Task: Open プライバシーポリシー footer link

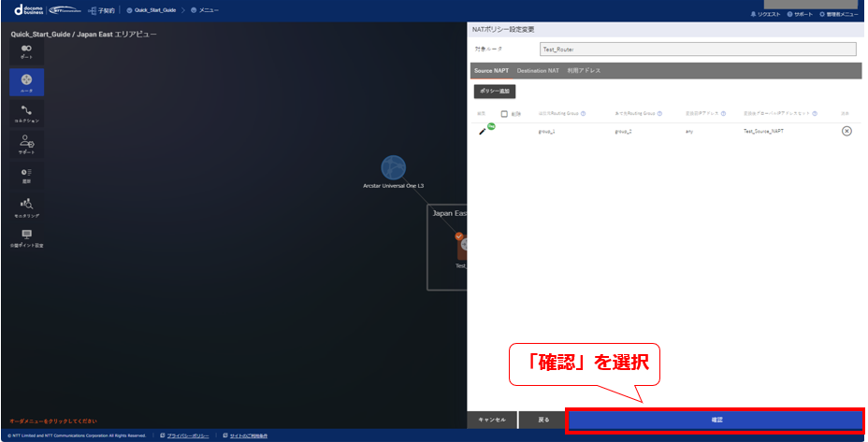Action: pos(188,435)
